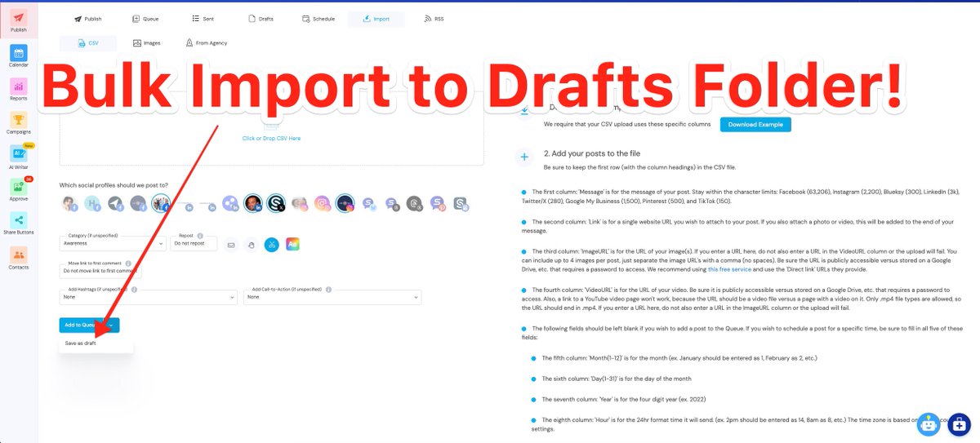Open the Publish section in the sidebar
The image size is (980, 443).
click(18, 21)
